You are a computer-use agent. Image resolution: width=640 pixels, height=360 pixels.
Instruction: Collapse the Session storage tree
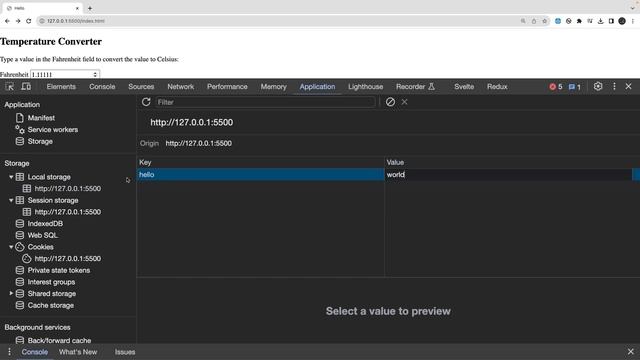11,200
